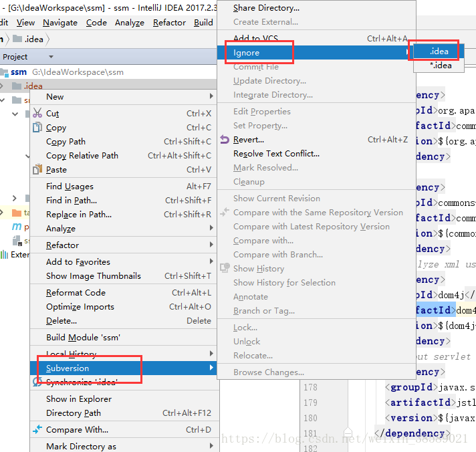Click the Copy icon in context menu
This screenshot has height=452, width=476.
click(x=37, y=127)
